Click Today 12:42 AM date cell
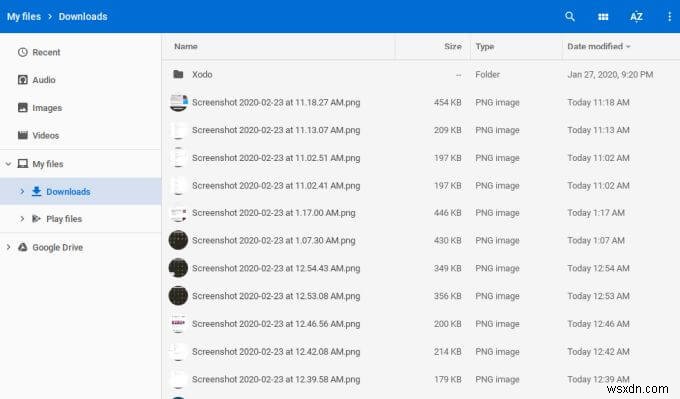 tap(598, 352)
